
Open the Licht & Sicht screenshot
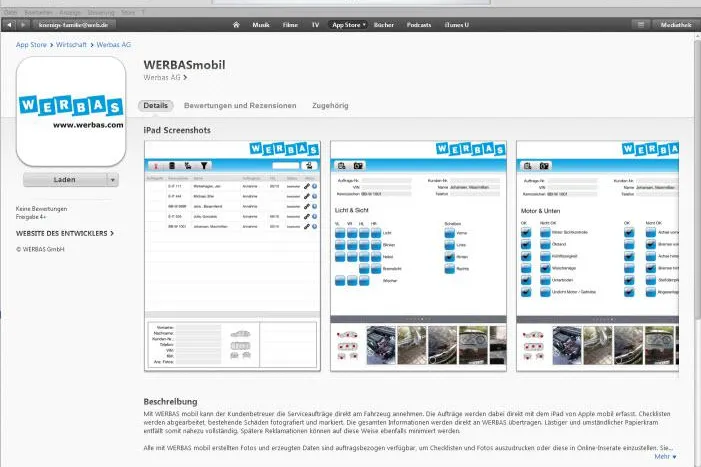click(418, 256)
